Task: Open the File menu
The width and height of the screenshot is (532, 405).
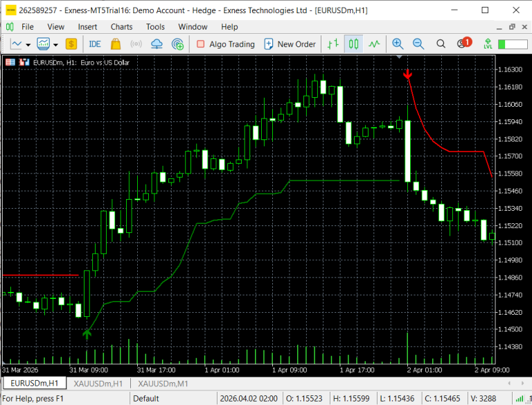Action: [28, 27]
